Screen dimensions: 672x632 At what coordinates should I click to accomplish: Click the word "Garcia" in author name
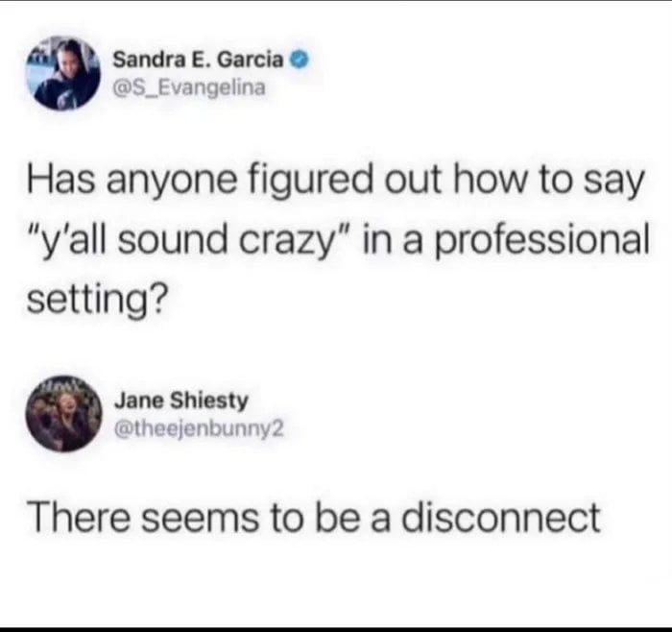(x=251, y=61)
